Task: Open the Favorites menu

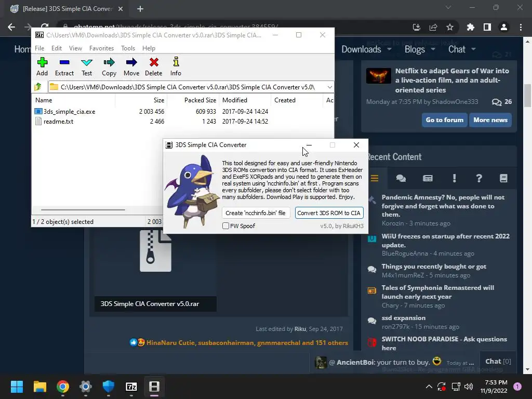Action: click(101, 48)
